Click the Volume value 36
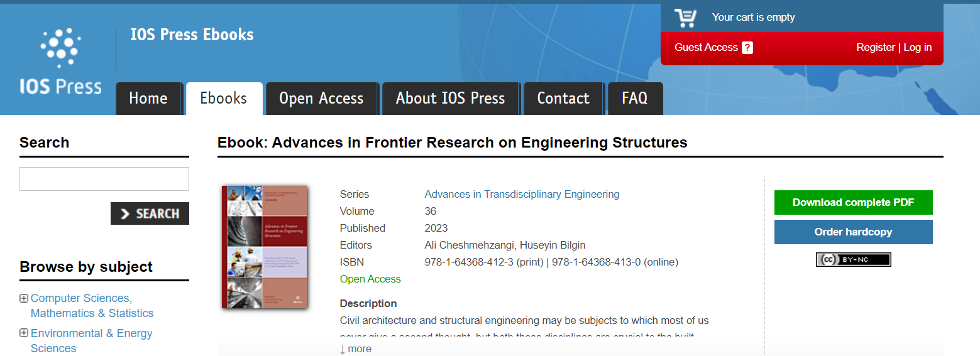 point(431,211)
